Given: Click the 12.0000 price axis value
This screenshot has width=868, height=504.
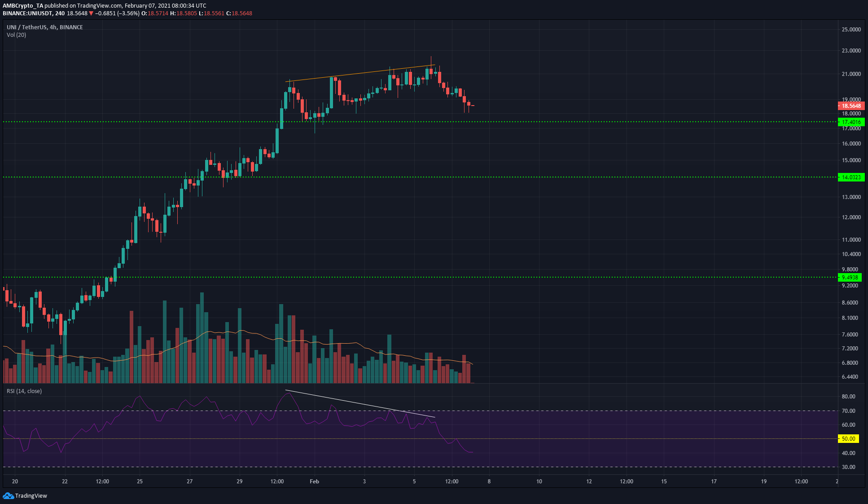Looking at the screenshot, I should 851,217.
